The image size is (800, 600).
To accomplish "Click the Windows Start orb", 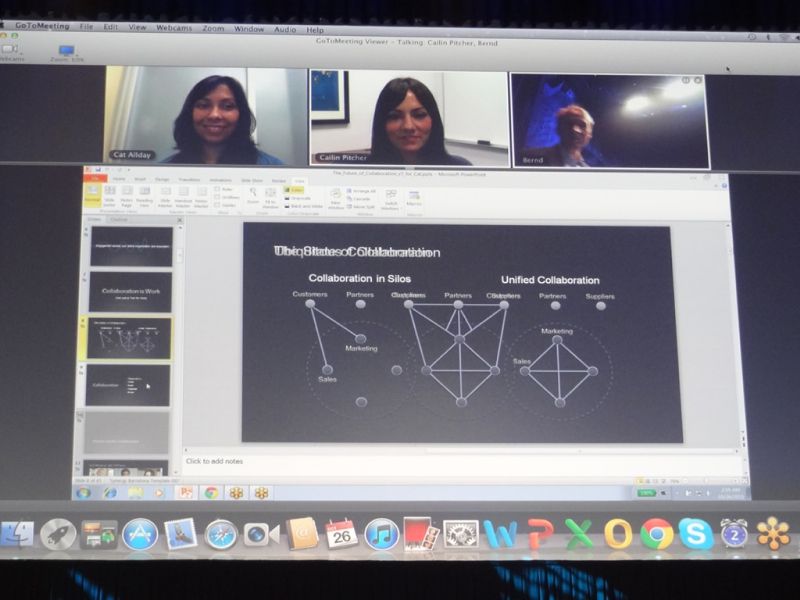I will tap(83, 493).
